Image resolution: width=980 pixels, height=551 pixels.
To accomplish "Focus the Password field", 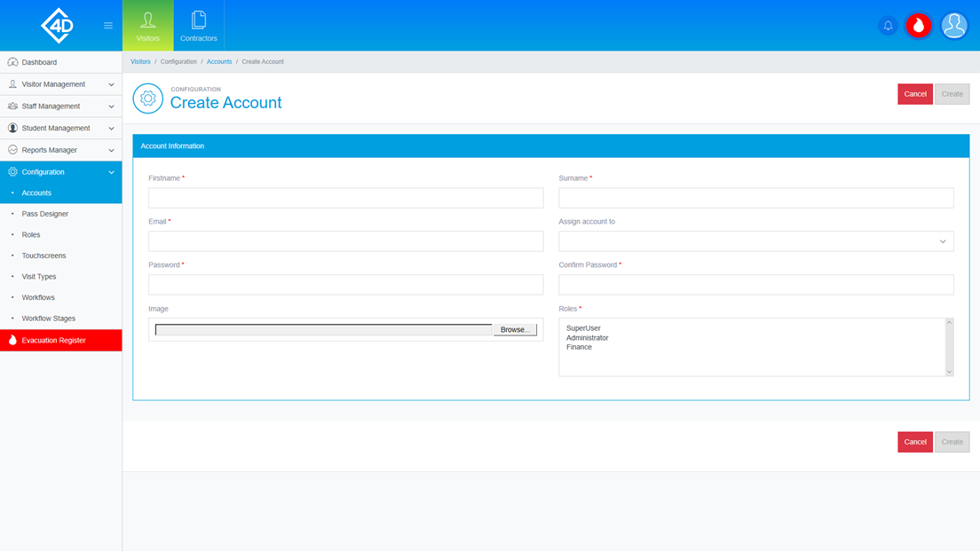I will [x=345, y=285].
